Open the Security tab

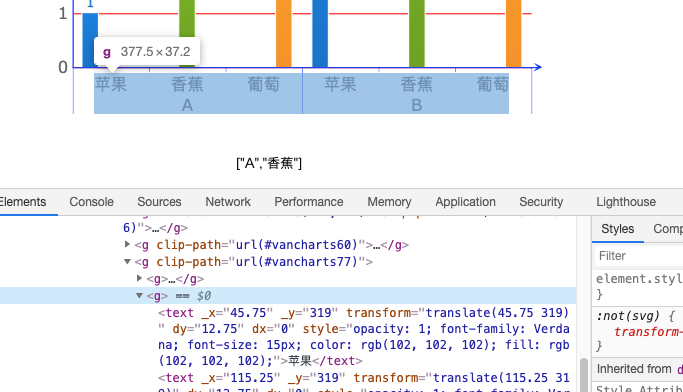tap(541, 202)
